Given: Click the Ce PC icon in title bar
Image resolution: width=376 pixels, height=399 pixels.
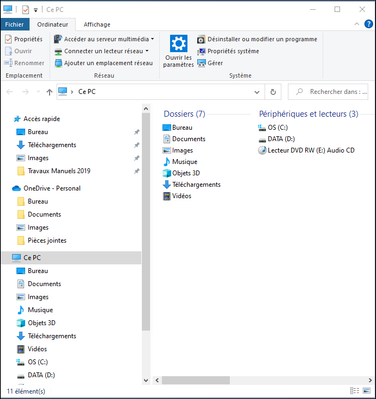Looking at the screenshot, I should [x=8, y=9].
